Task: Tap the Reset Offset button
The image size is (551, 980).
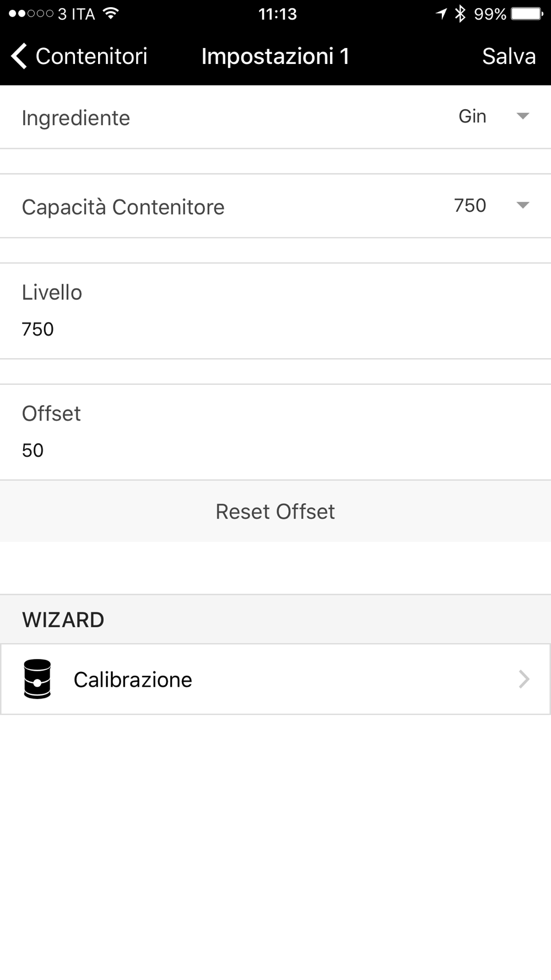Action: click(x=275, y=511)
